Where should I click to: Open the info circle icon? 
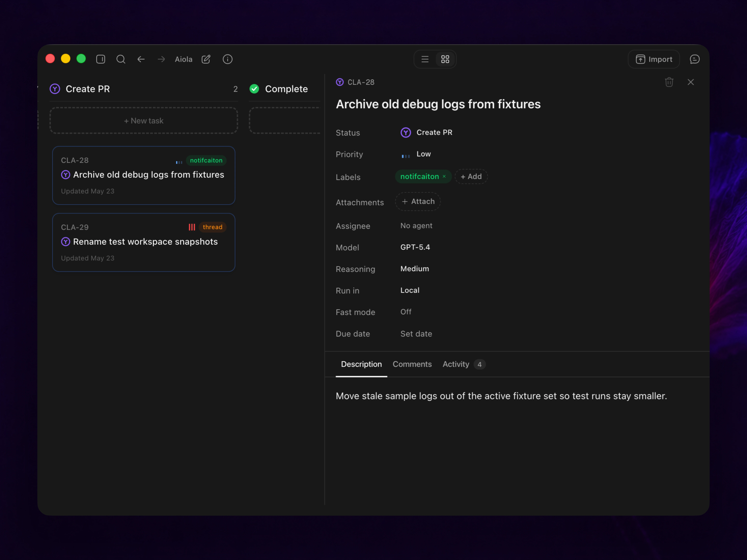[x=228, y=59]
